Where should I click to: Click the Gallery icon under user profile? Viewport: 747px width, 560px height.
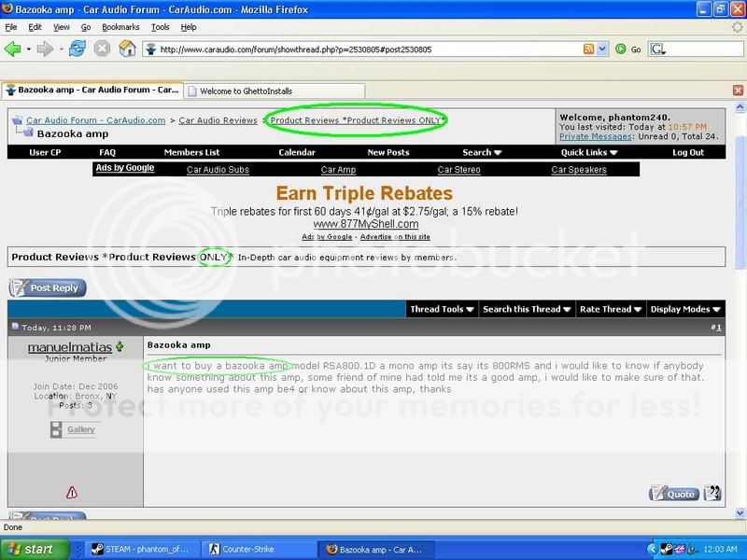coord(56,429)
